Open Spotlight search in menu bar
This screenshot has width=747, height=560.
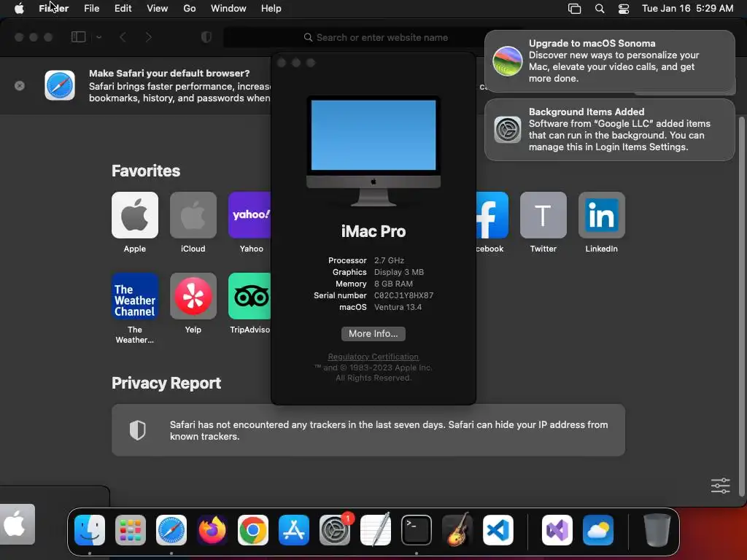600,9
